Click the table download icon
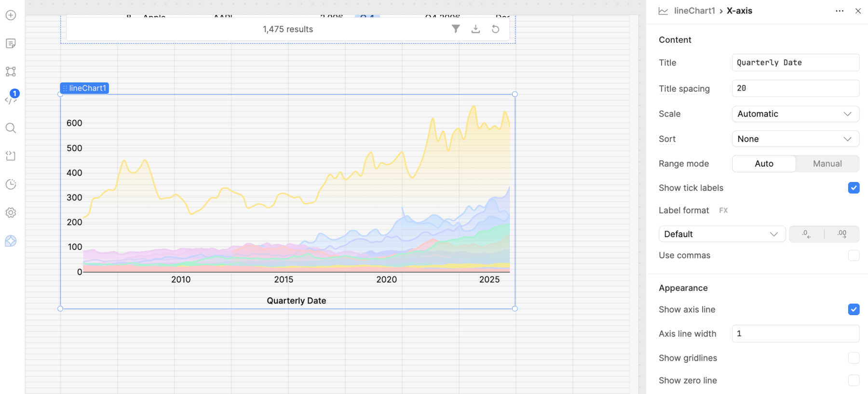Screen dimensions: 868x394 (x=475, y=29)
